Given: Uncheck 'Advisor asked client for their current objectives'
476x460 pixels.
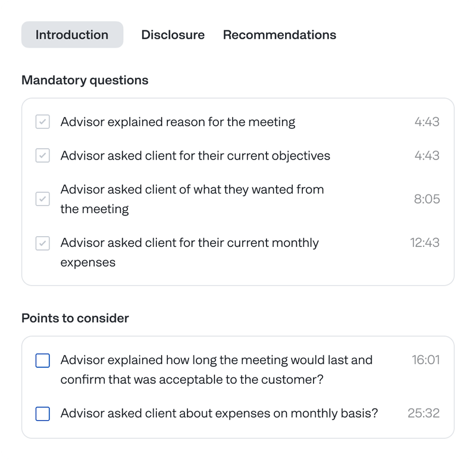Looking at the screenshot, I should [42, 155].
